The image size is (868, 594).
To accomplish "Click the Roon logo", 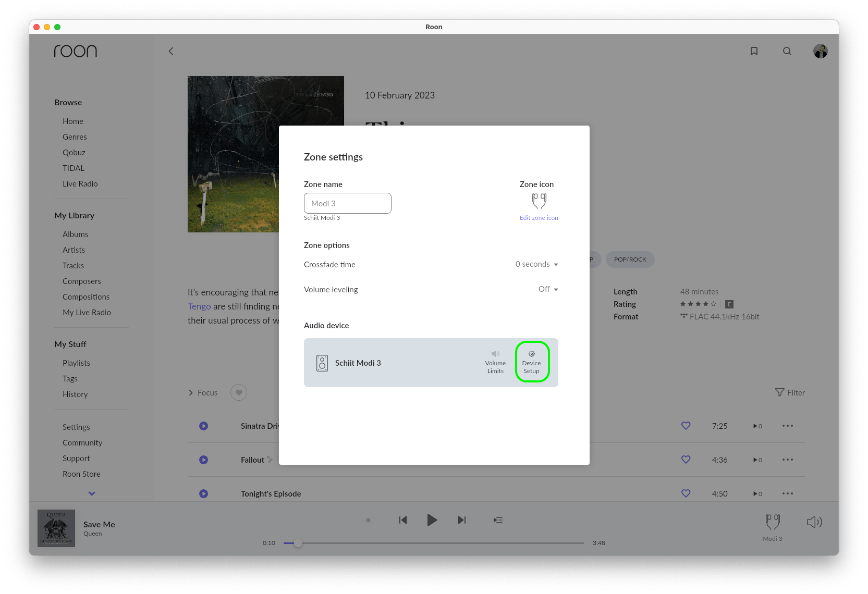I will 76,51.
